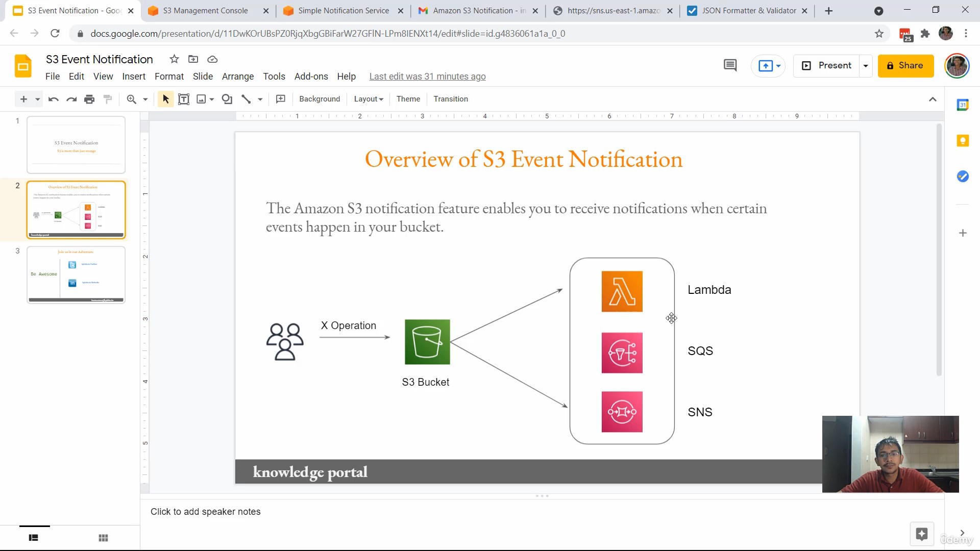
Task: Open the Format menu
Action: pyautogui.click(x=169, y=77)
